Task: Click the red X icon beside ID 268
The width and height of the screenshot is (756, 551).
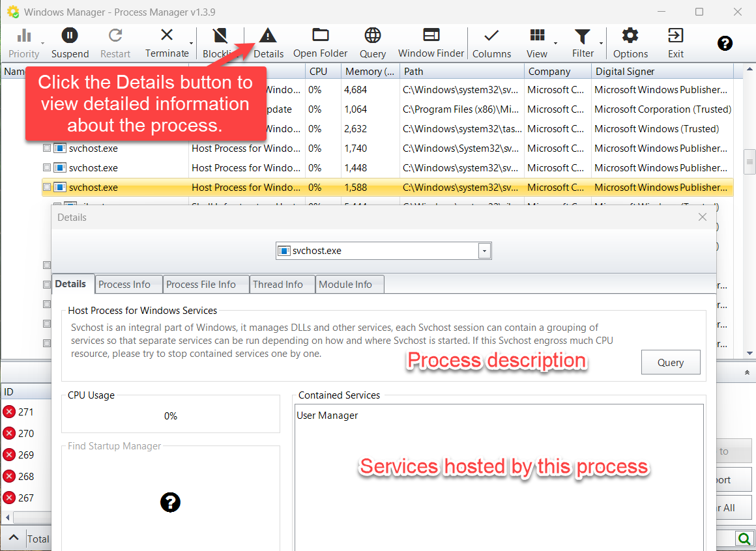Action: pyautogui.click(x=9, y=476)
